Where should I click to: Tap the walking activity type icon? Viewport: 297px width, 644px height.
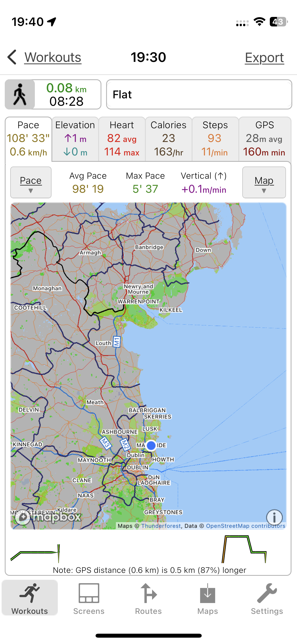[x=20, y=94]
